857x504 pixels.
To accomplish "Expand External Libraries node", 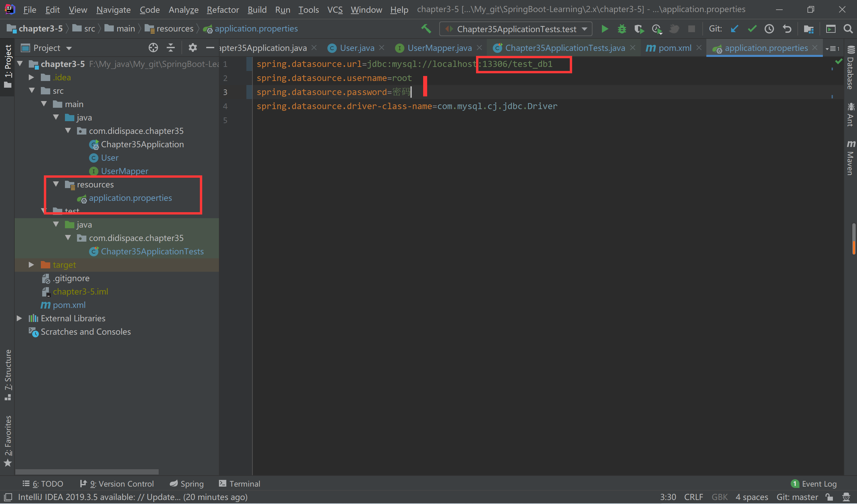I will coord(19,318).
